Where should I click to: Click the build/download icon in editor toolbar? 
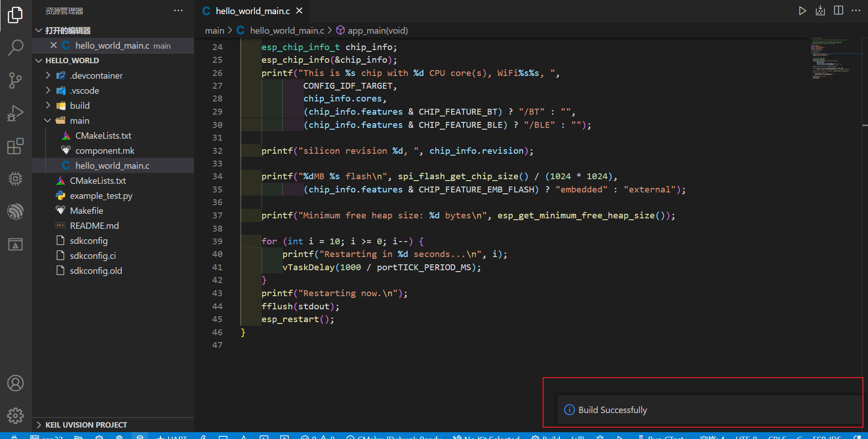coord(820,10)
